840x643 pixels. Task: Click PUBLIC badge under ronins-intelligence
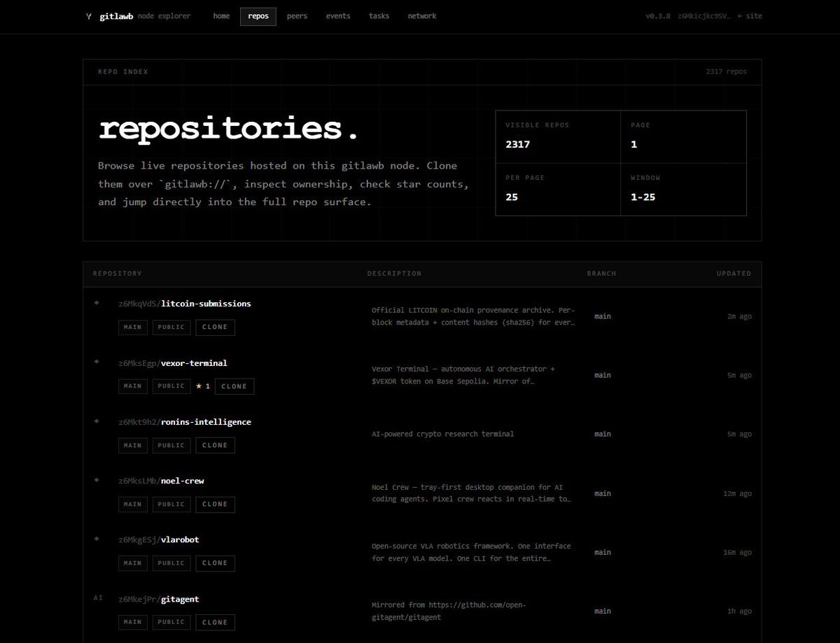tap(171, 445)
